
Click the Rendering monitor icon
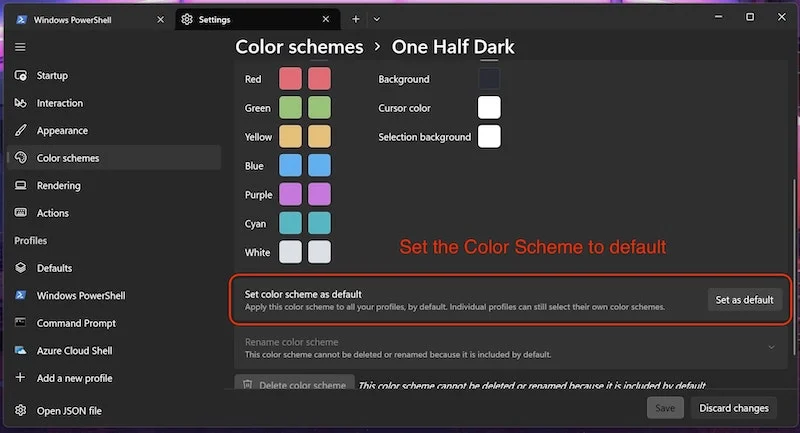20,185
